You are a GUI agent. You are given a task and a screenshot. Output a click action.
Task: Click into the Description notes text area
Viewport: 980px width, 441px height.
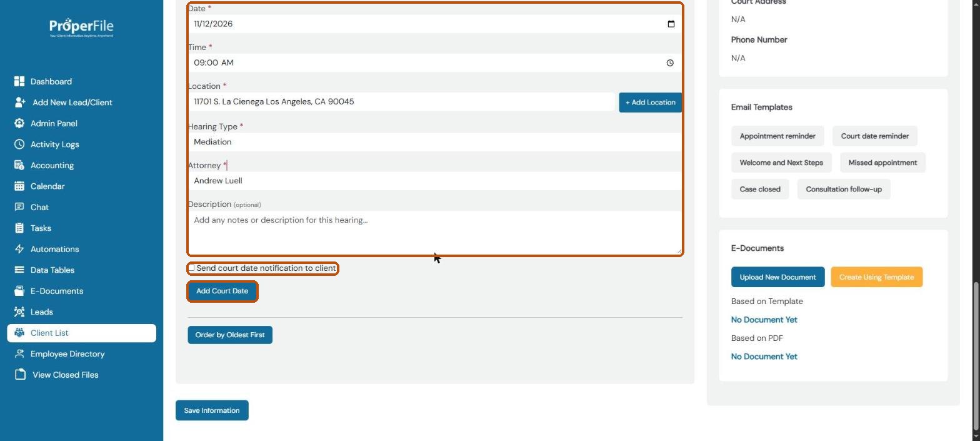(x=434, y=232)
